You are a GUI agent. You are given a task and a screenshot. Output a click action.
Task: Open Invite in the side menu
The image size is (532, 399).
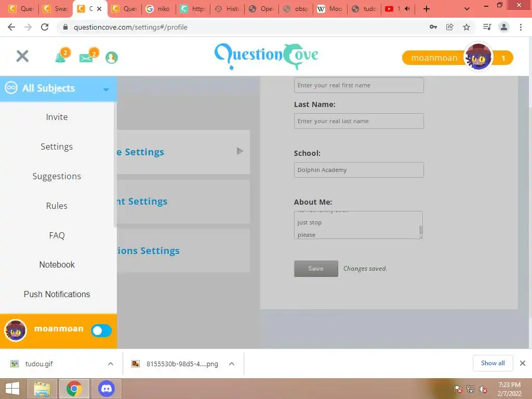(57, 117)
